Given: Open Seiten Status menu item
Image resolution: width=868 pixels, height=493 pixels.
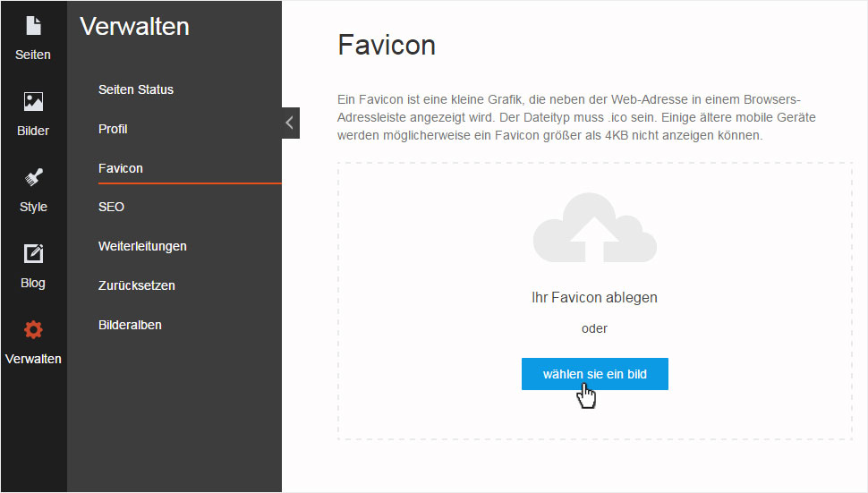Looking at the screenshot, I should pos(136,89).
